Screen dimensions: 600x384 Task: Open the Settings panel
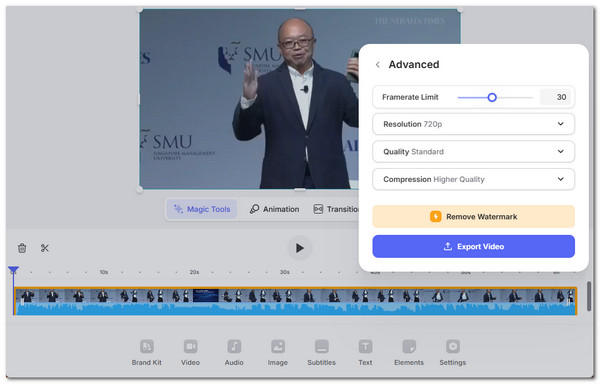[x=452, y=353]
